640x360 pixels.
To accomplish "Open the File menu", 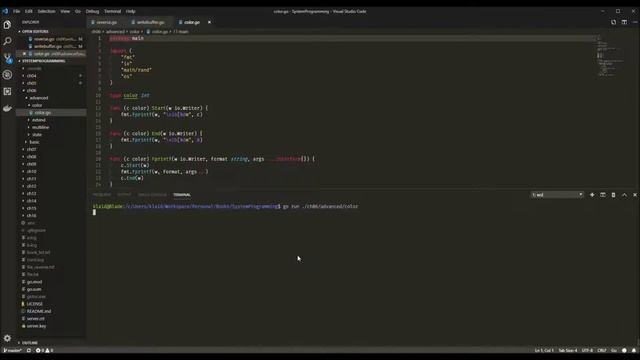I will pos(16,11).
